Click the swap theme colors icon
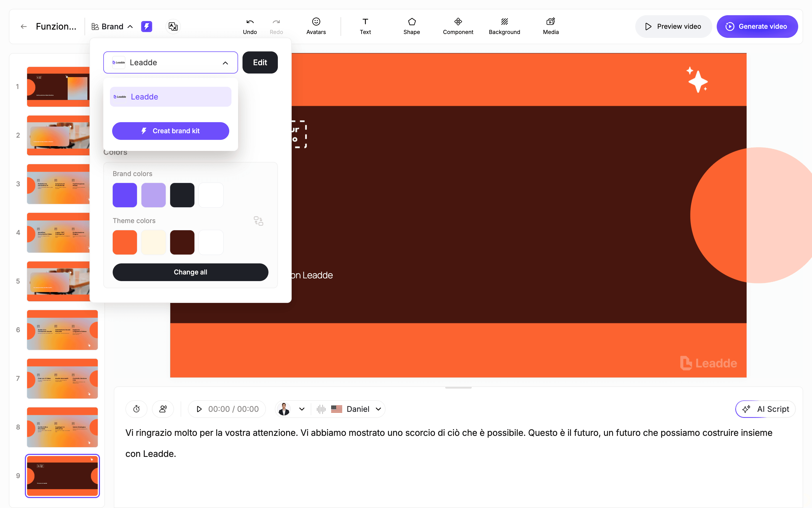The height and width of the screenshot is (508, 812). click(x=258, y=221)
